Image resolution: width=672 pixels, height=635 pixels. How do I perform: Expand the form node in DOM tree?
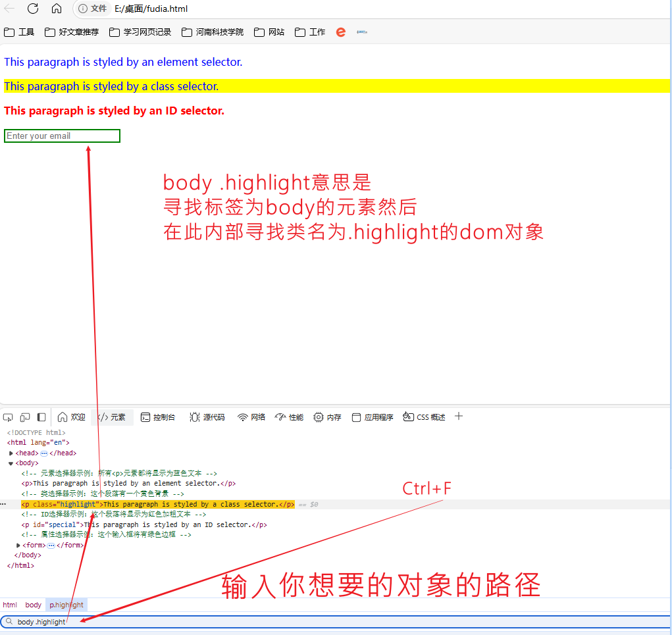click(18, 546)
